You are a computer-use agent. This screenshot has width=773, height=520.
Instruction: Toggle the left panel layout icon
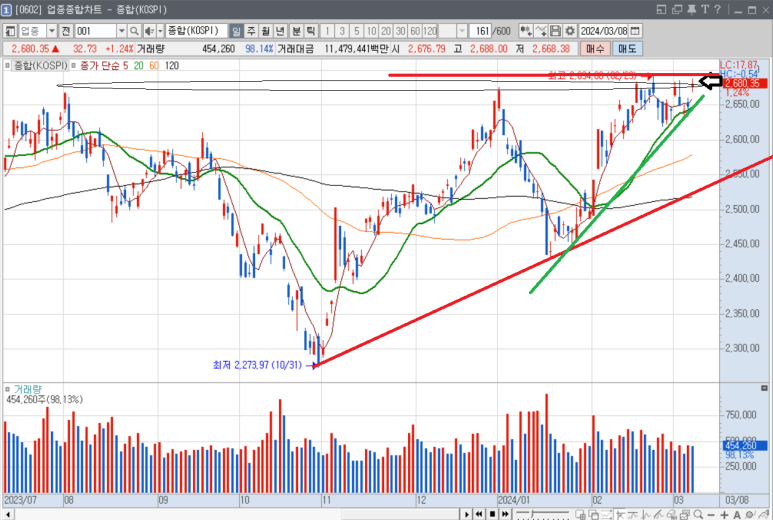pos(10,31)
